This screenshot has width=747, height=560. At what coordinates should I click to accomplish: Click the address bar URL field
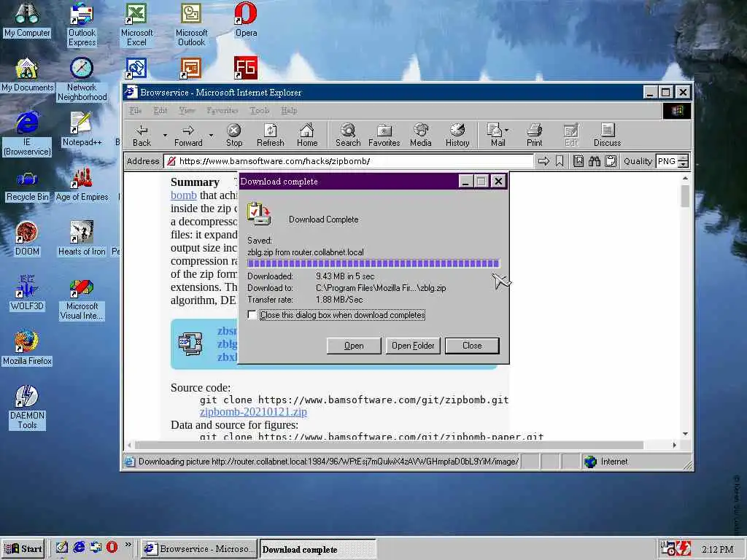click(x=348, y=161)
